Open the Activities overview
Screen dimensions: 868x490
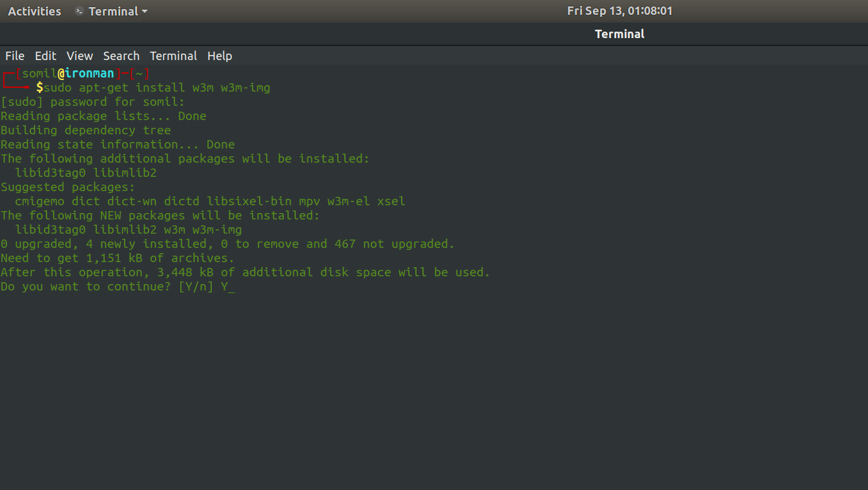[34, 11]
